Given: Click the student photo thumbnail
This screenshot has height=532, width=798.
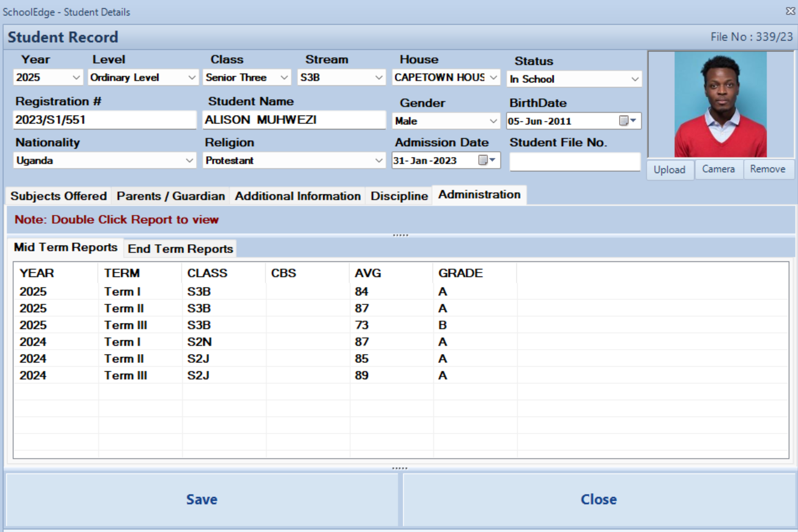Looking at the screenshot, I should 720,104.
